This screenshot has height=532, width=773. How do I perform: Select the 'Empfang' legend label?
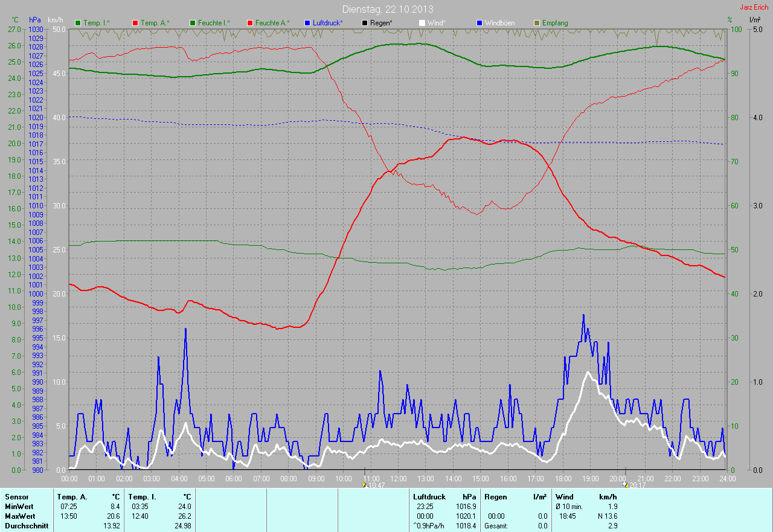[555, 23]
